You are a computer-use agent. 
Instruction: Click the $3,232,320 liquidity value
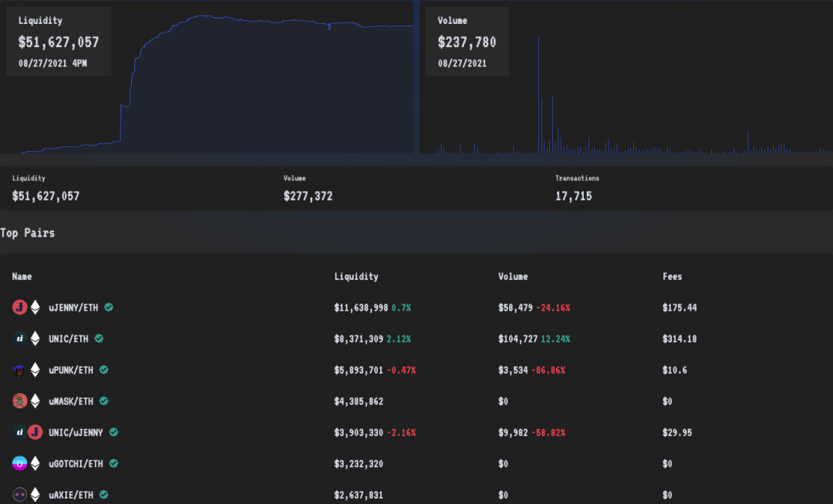(x=359, y=464)
